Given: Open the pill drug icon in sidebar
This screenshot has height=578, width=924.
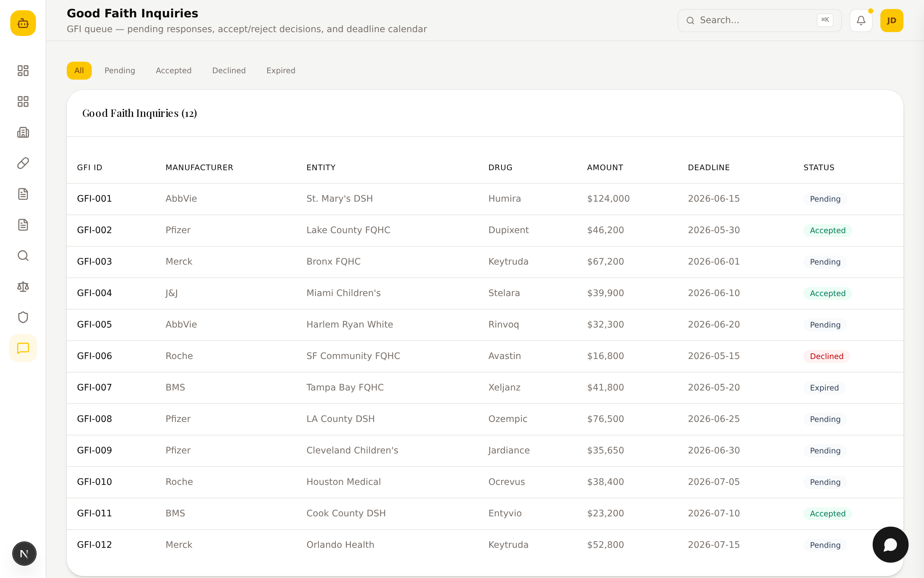Looking at the screenshot, I should (23, 163).
